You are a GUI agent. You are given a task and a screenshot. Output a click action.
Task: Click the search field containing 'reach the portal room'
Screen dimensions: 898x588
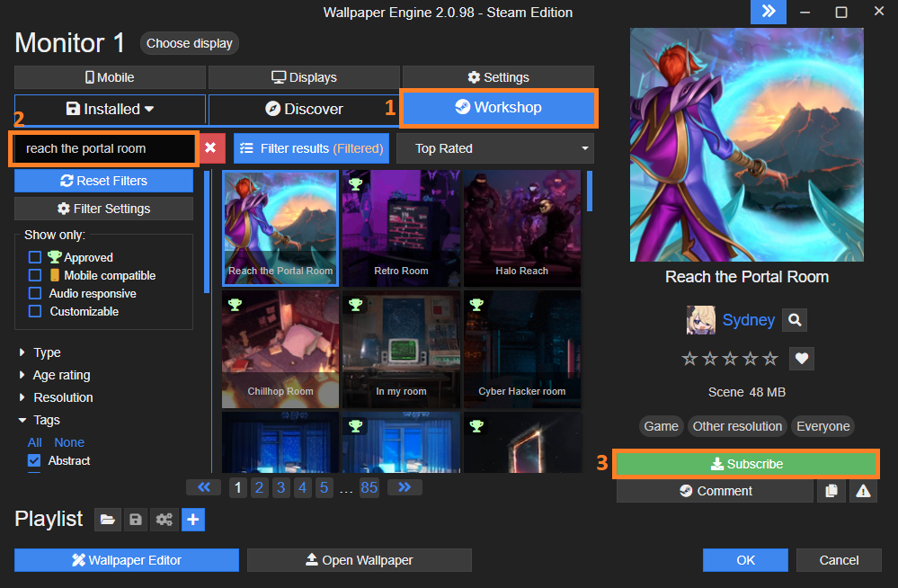pyautogui.click(x=103, y=148)
